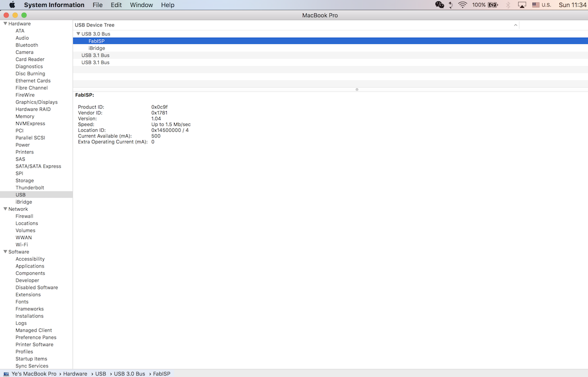Click the Product ID value 0x0c9f
The image size is (588, 377).
pyautogui.click(x=159, y=107)
